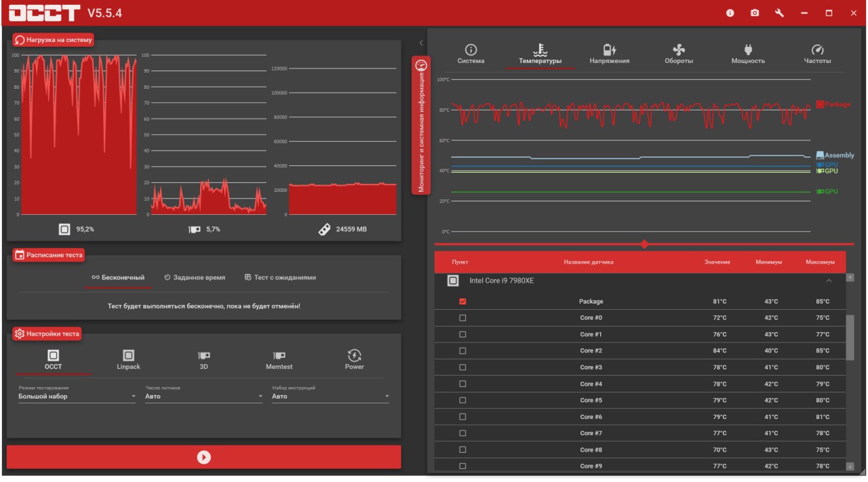Collapse the Intel Core i9 7980XE group
868x482 pixels.
(829, 281)
